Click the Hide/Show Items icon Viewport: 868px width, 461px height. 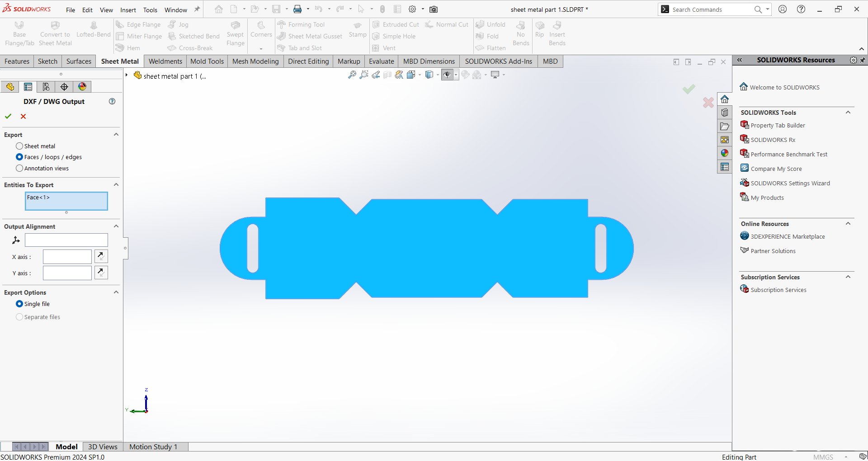pos(447,75)
